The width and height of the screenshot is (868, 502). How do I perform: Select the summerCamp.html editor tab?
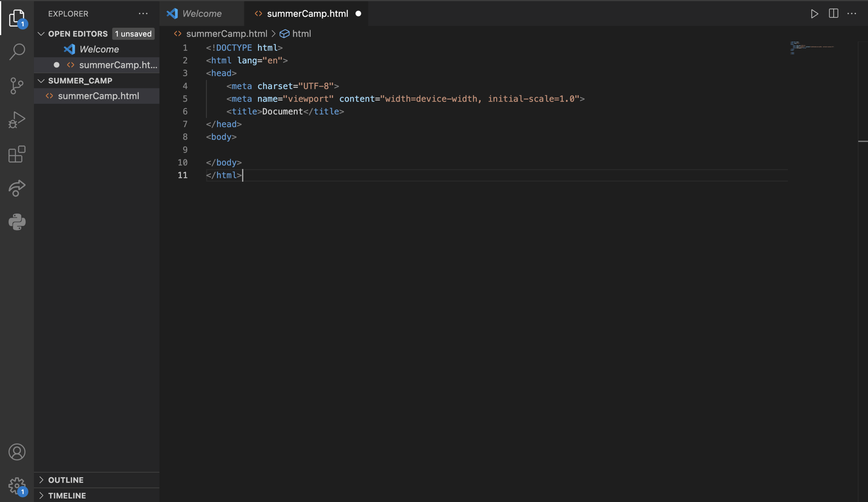[307, 14]
